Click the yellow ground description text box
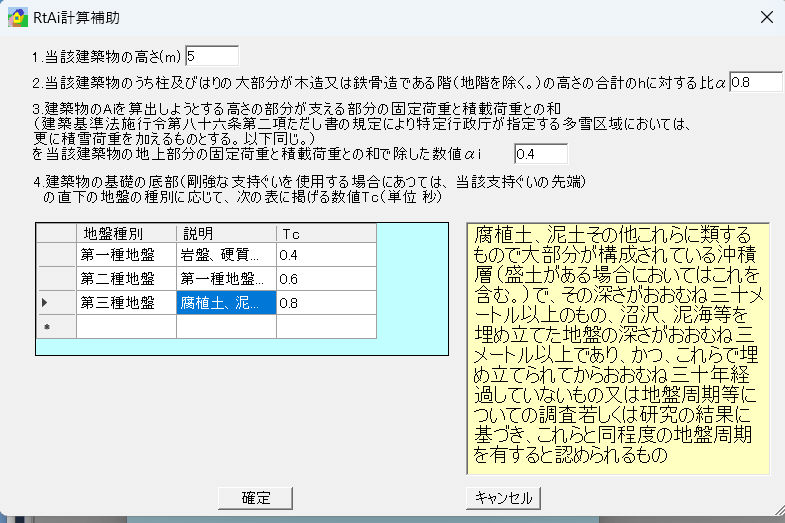 point(616,347)
